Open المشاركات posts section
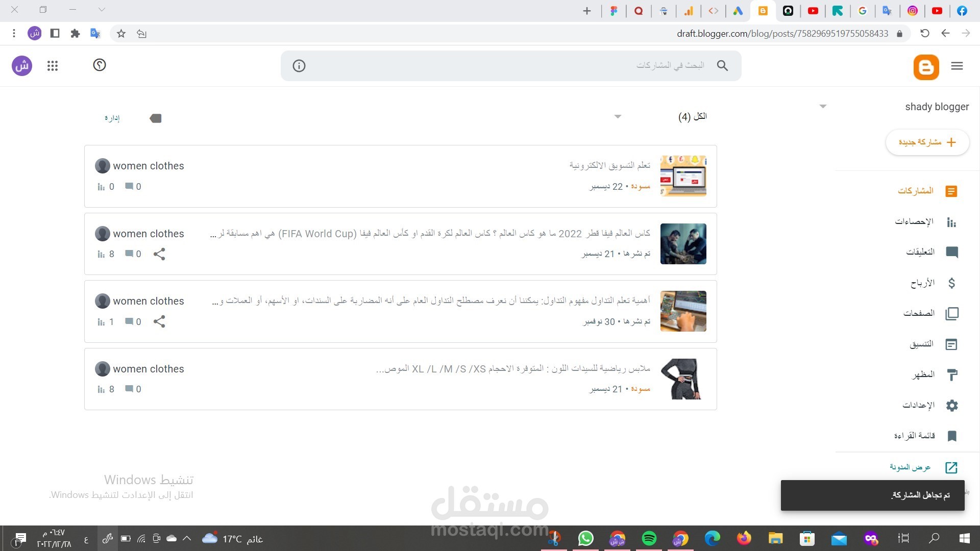 pos(927,191)
